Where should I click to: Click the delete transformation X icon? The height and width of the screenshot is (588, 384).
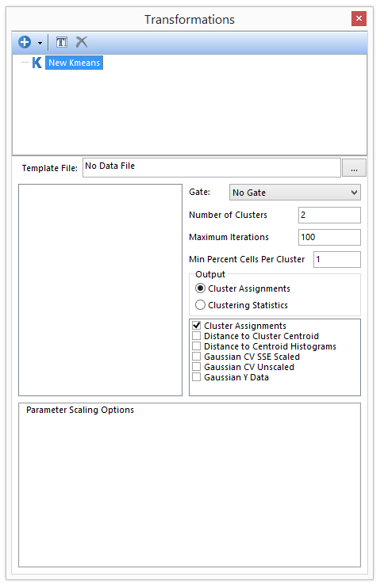coord(82,42)
